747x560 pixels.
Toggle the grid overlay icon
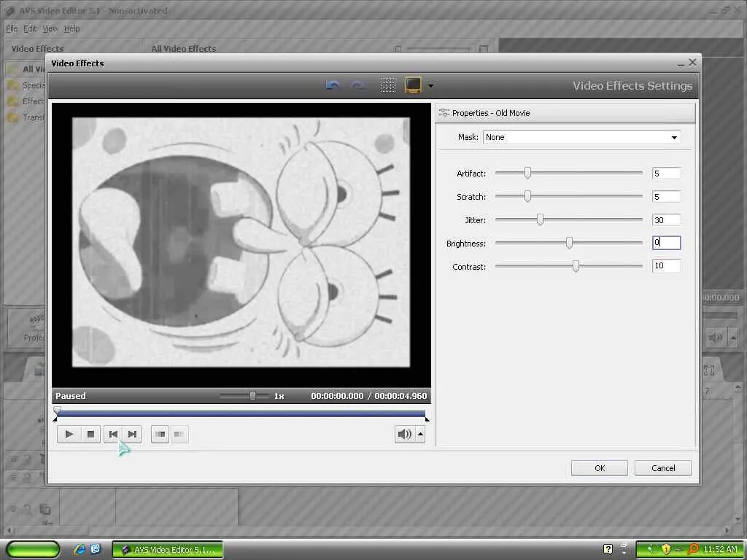coord(388,85)
